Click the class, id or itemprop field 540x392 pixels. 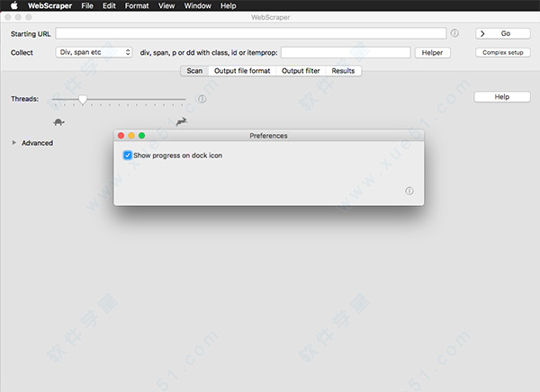346,53
